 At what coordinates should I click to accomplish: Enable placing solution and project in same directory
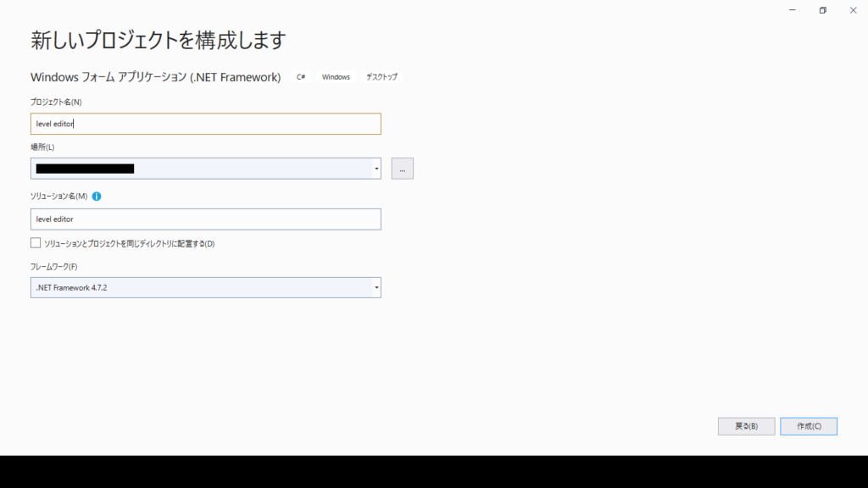tap(36, 243)
